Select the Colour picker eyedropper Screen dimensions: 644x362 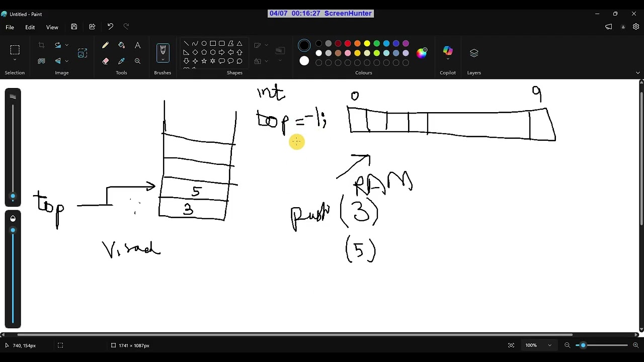[x=121, y=61]
